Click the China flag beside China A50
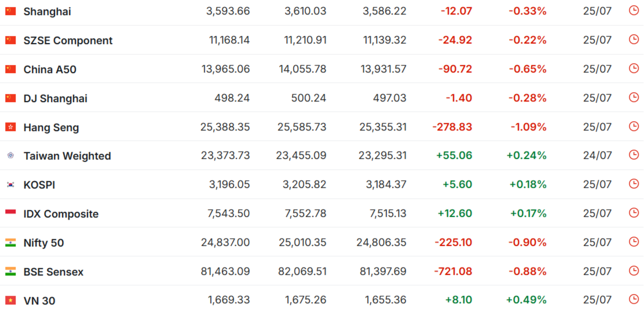Viewport: 644px width, 312px height. (10, 69)
